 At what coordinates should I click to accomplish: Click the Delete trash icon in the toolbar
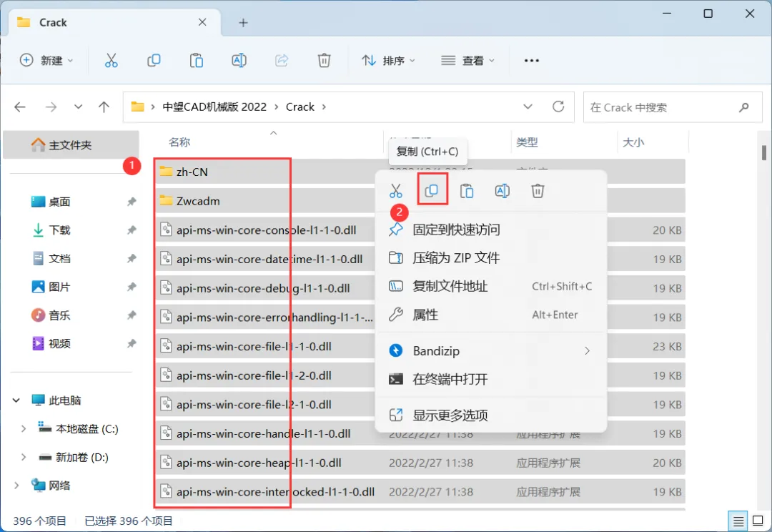click(324, 61)
